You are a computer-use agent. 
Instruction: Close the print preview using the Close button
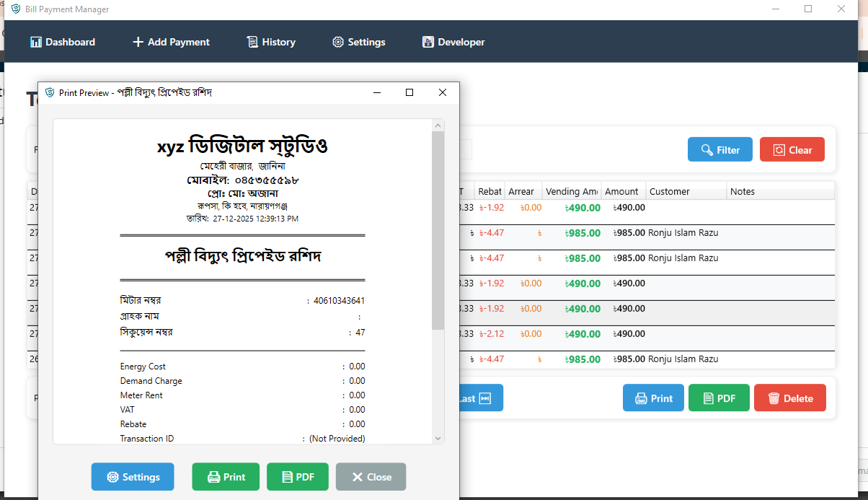[x=371, y=476]
